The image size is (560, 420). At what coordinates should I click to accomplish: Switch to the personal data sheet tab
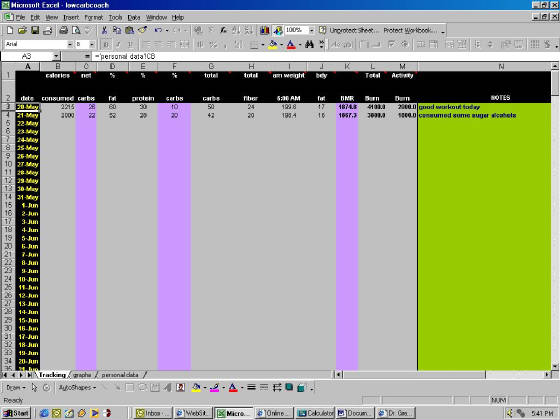(x=120, y=375)
